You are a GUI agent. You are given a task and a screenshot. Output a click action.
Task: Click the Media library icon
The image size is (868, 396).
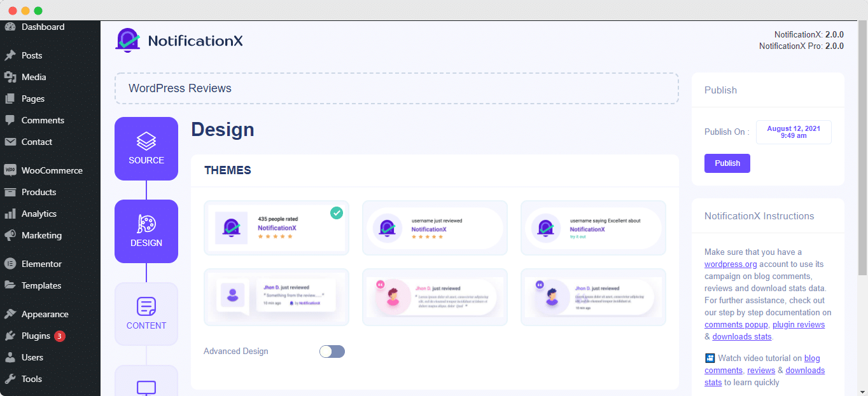pyautogui.click(x=10, y=77)
